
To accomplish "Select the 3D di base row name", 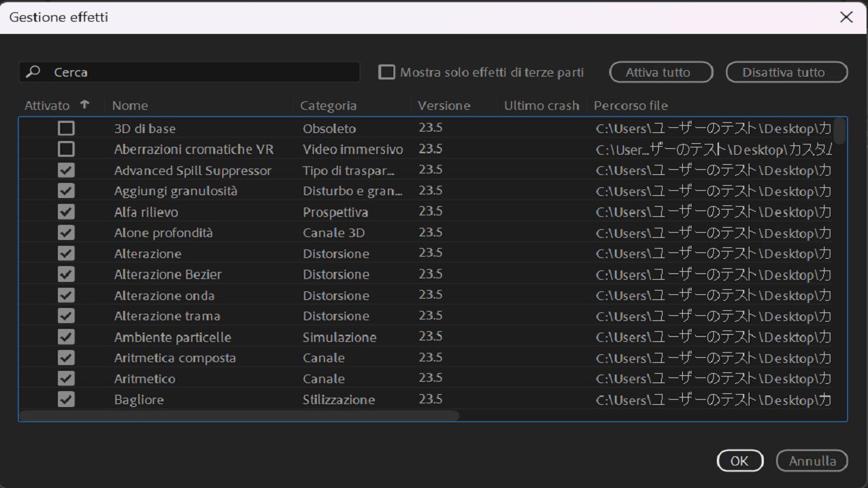I will click(145, 129).
